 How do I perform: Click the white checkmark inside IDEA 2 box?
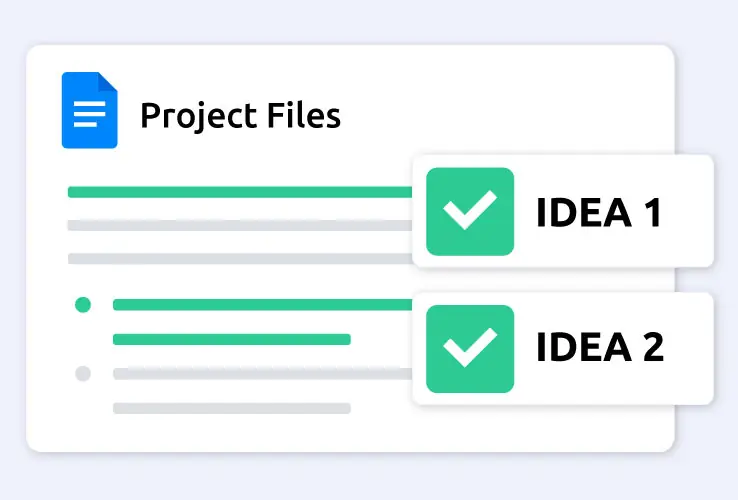coord(470,347)
